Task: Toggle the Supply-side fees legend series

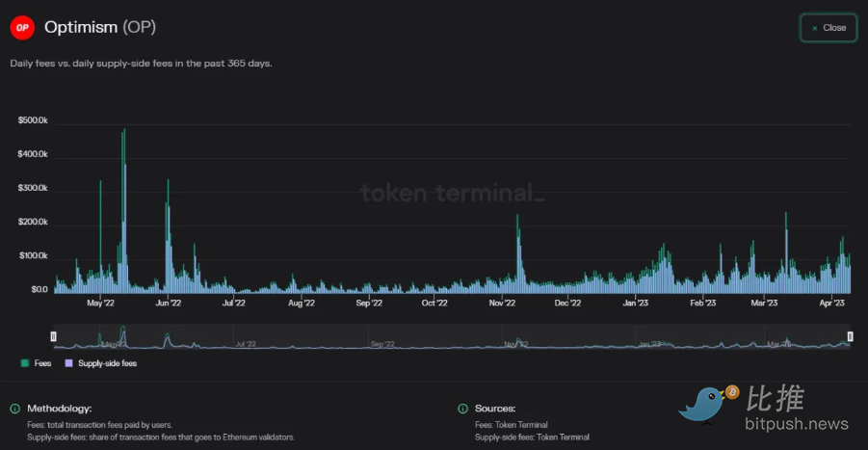Action: [x=101, y=363]
